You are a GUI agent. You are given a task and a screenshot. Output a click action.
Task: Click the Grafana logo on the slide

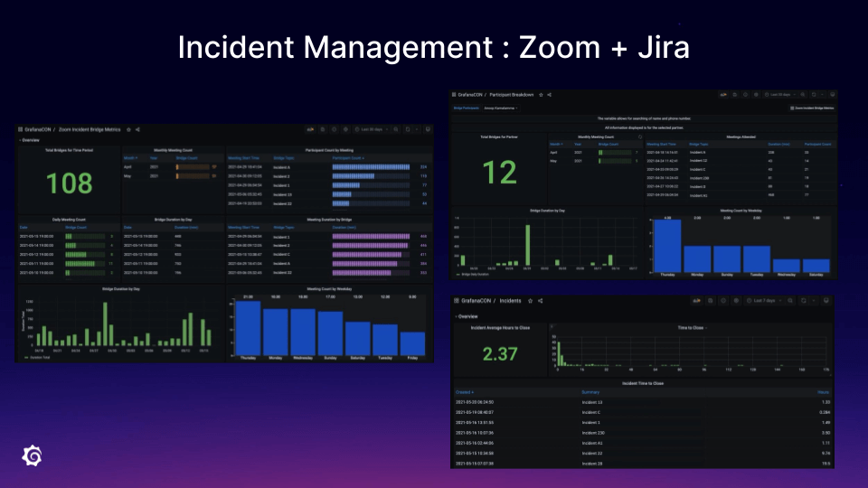pyautogui.click(x=33, y=455)
